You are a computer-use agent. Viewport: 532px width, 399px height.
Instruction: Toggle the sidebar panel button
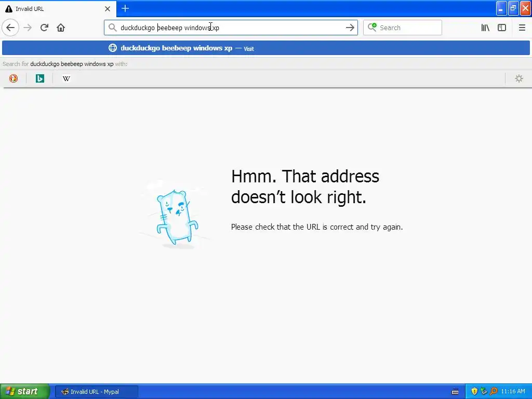coord(502,28)
